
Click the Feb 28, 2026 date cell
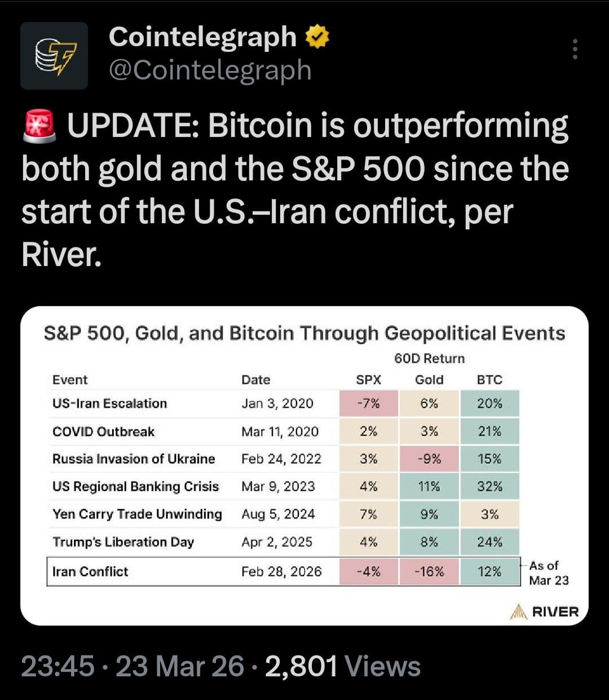(x=281, y=571)
